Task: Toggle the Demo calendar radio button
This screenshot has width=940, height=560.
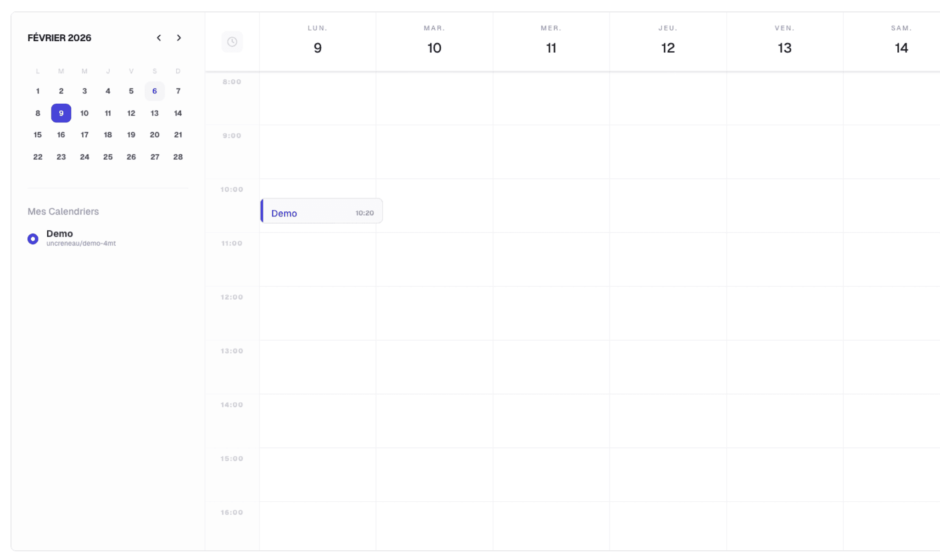Action: (x=33, y=238)
